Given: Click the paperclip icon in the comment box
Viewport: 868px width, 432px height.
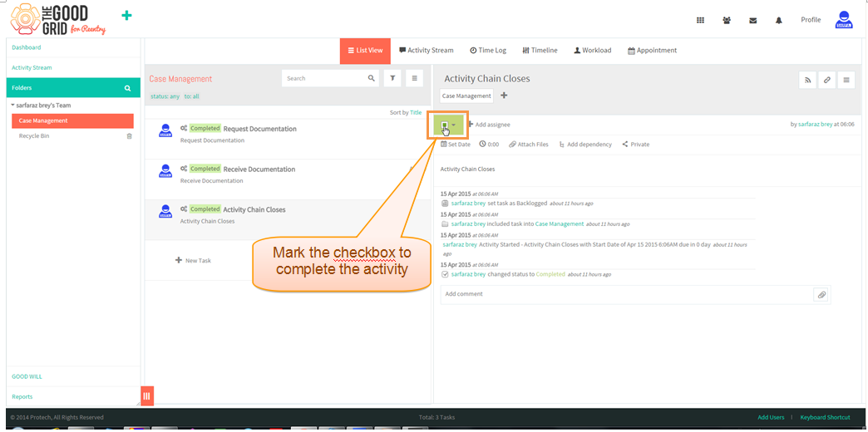Looking at the screenshot, I should (x=822, y=295).
